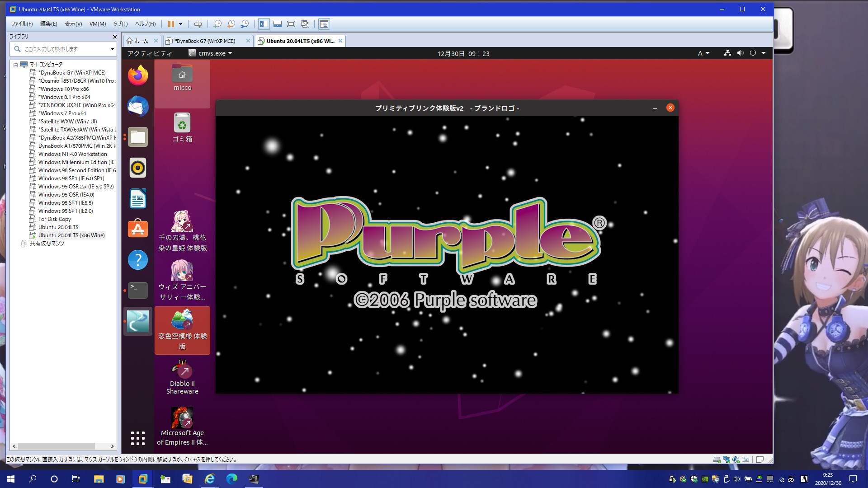The width and height of the screenshot is (868, 488).
Task: Minimize the プリミティブリンク体験版v2 window
Action: (x=655, y=108)
